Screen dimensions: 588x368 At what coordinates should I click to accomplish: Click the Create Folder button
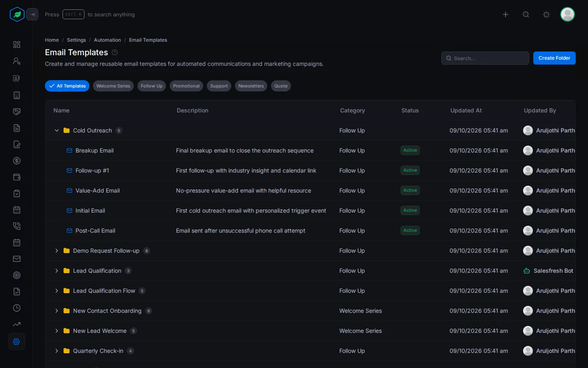point(555,58)
